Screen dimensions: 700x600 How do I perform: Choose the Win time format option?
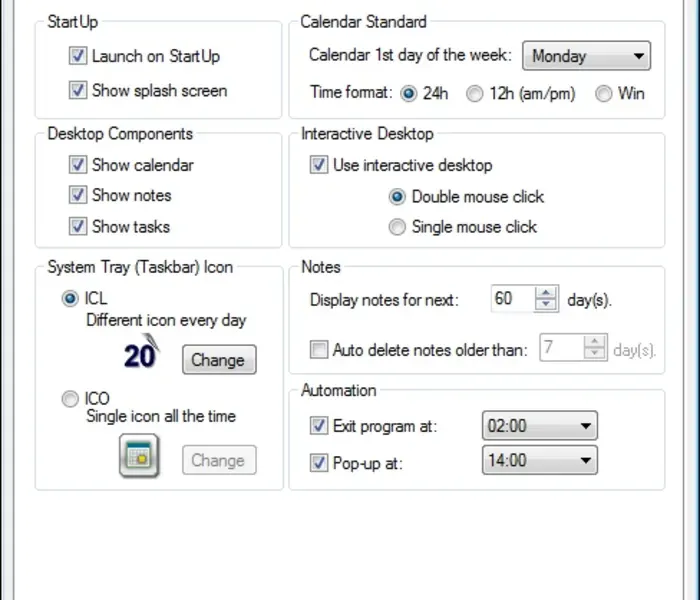tap(603, 94)
